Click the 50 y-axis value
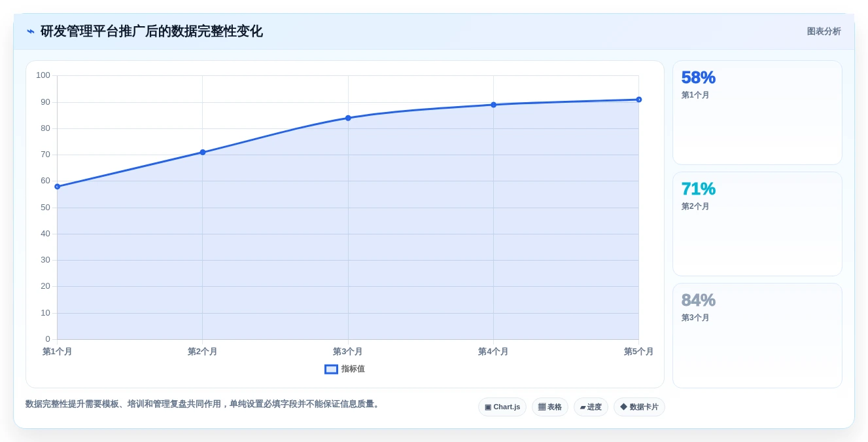The width and height of the screenshot is (868, 442). [45, 208]
